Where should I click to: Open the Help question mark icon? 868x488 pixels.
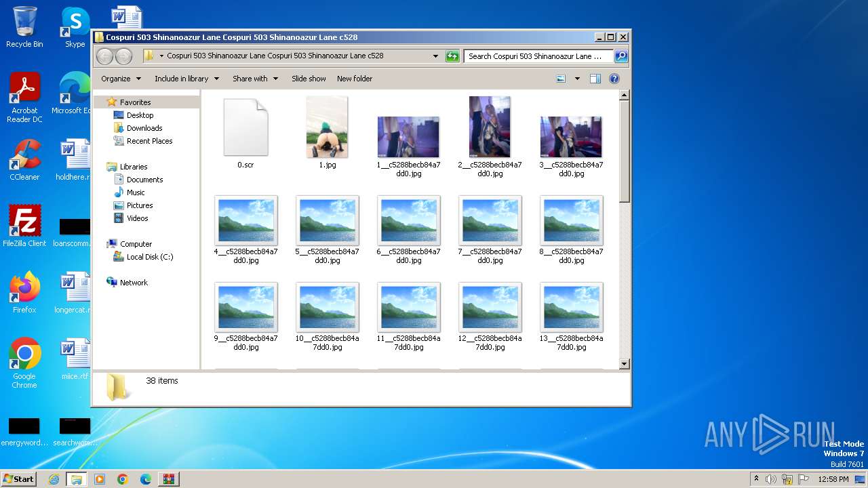[x=614, y=79]
